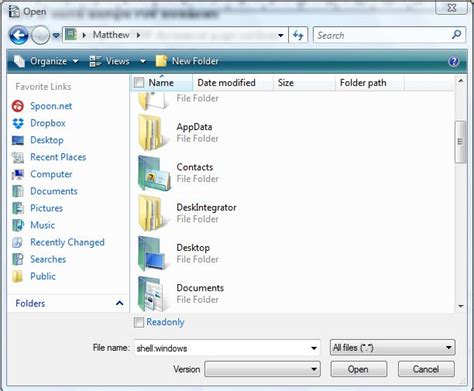Click the vertical scrollbar thumb
The image size is (474, 391).
point(460,142)
